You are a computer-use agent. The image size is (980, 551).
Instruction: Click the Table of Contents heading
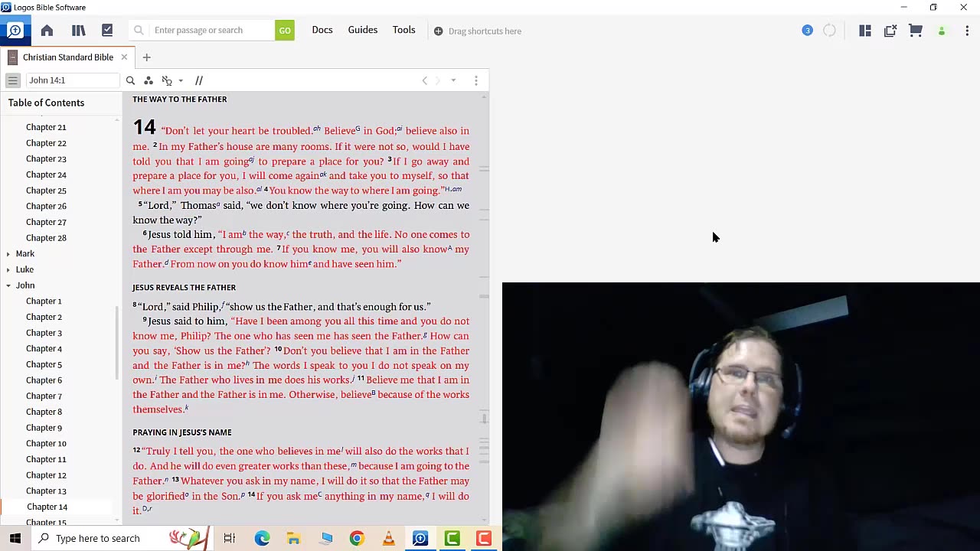46,103
